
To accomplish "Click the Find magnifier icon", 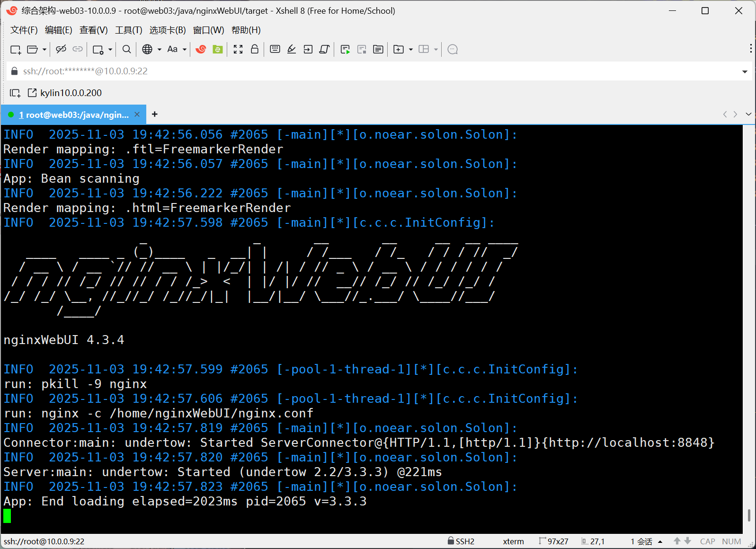I will 126,49.
